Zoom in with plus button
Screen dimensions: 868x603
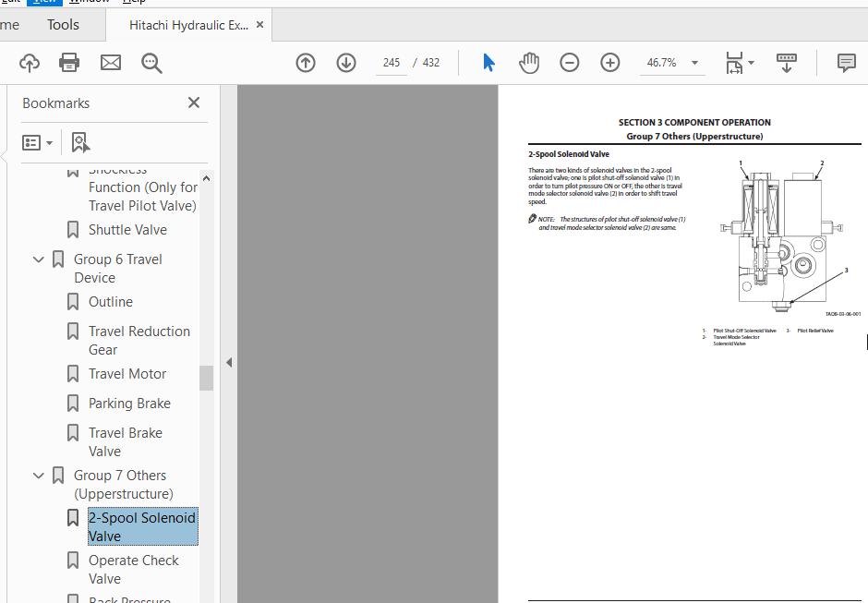coord(610,63)
